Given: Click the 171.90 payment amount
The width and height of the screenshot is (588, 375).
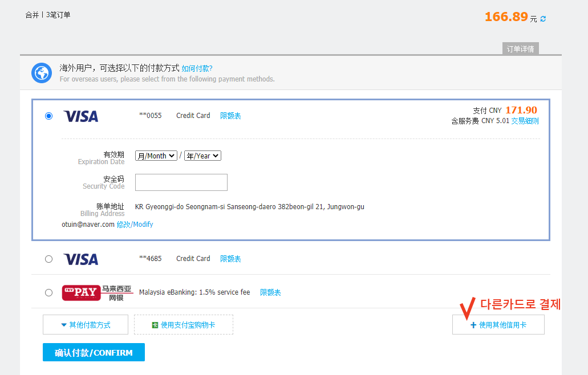Looking at the screenshot, I should pos(521,110).
